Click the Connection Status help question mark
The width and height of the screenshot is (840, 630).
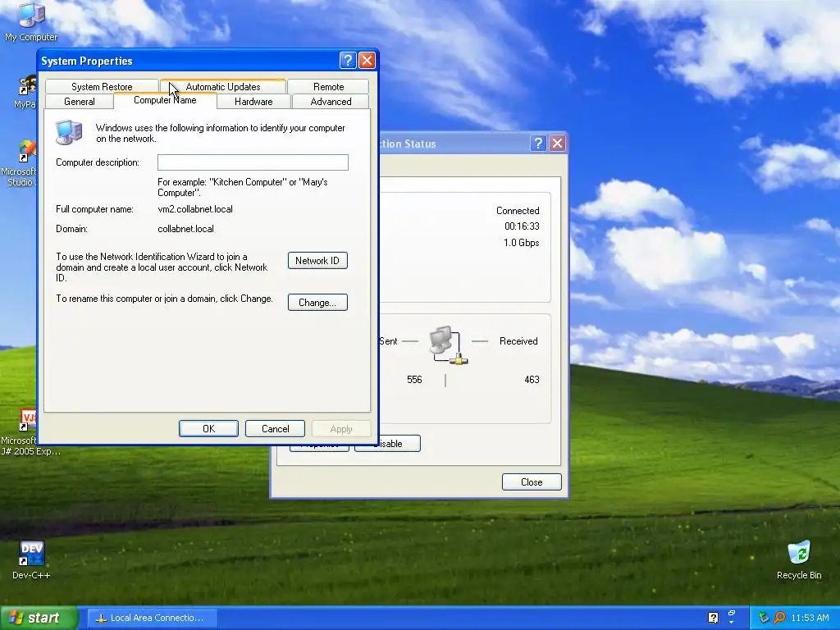(x=538, y=143)
